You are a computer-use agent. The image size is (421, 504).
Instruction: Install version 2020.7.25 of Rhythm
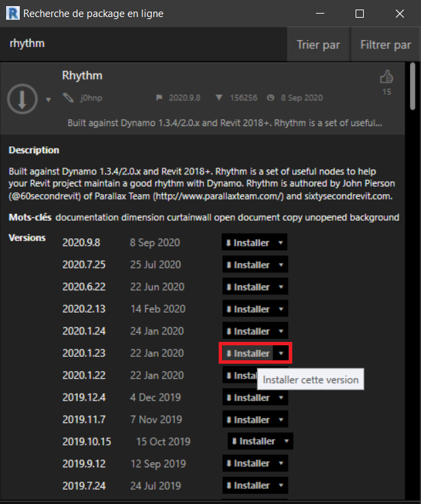247,265
